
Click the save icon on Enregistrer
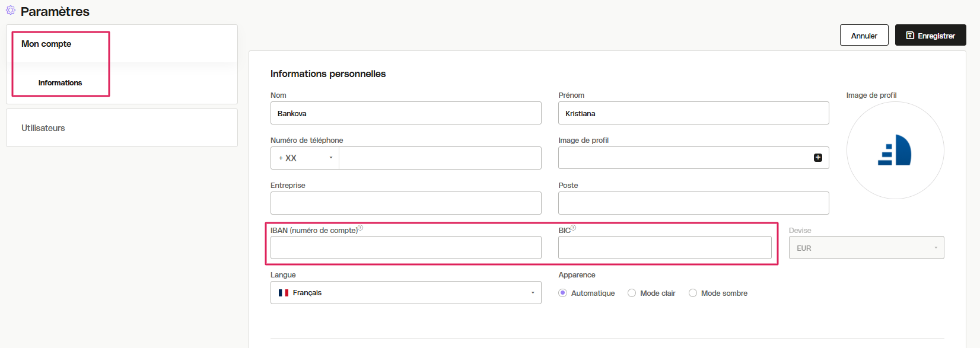click(910, 36)
